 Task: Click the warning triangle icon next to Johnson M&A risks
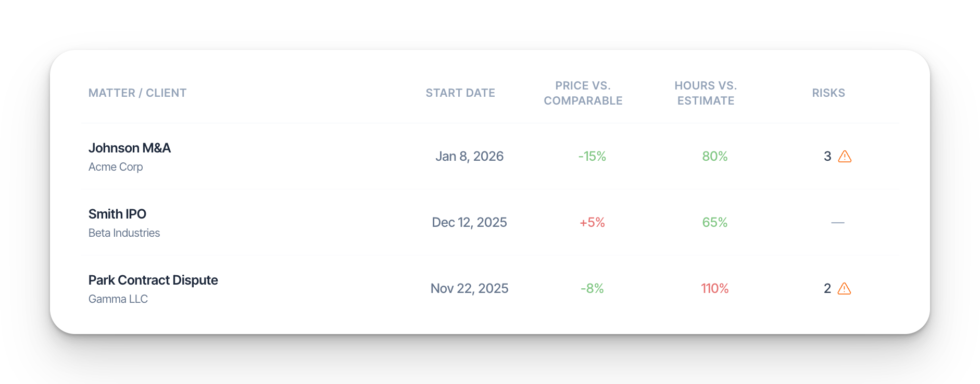(845, 156)
